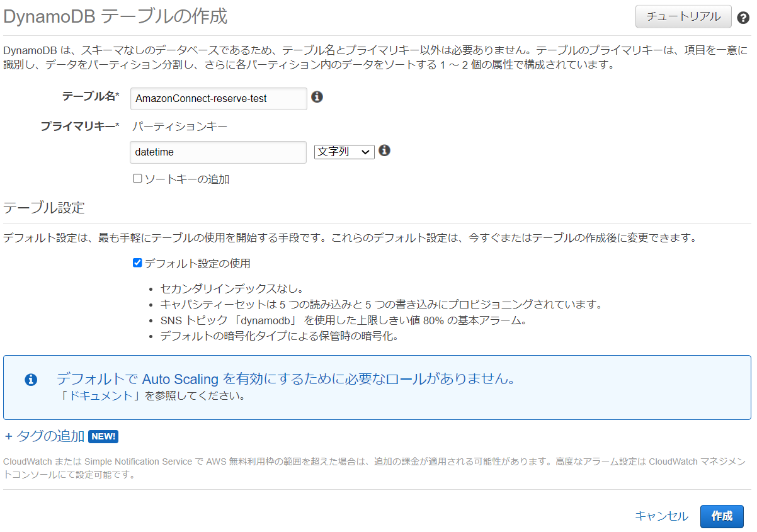Click the セカンダリインデックスなし bullet

(232, 289)
